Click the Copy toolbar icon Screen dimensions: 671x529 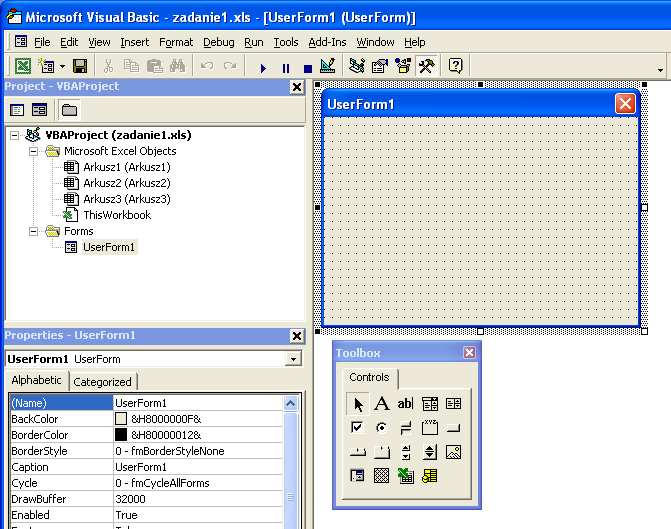click(131, 66)
